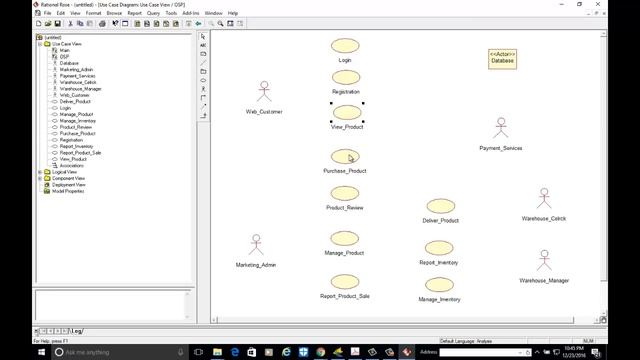Collapse the Use Case View folder
640x360 pixels.
pyautogui.click(x=40, y=44)
